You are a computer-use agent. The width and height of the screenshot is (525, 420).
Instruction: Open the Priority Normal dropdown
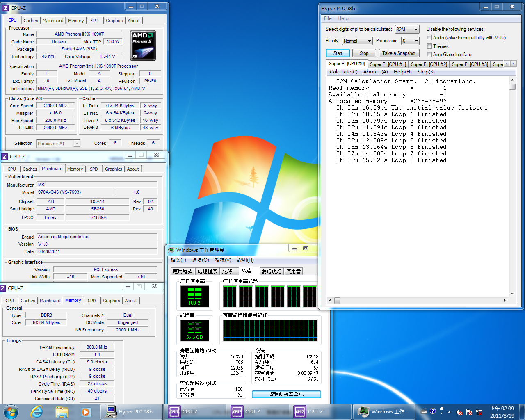click(x=357, y=41)
